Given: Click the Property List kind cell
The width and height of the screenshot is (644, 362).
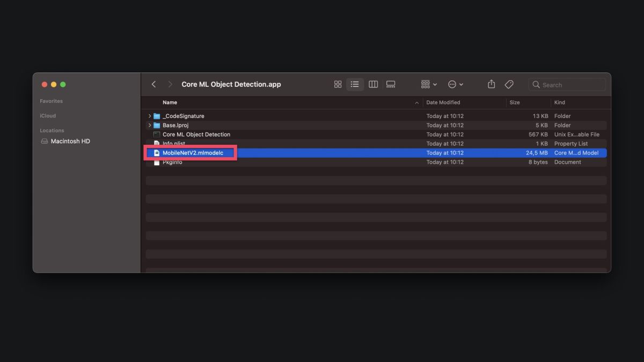Looking at the screenshot, I should coord(571,144).
